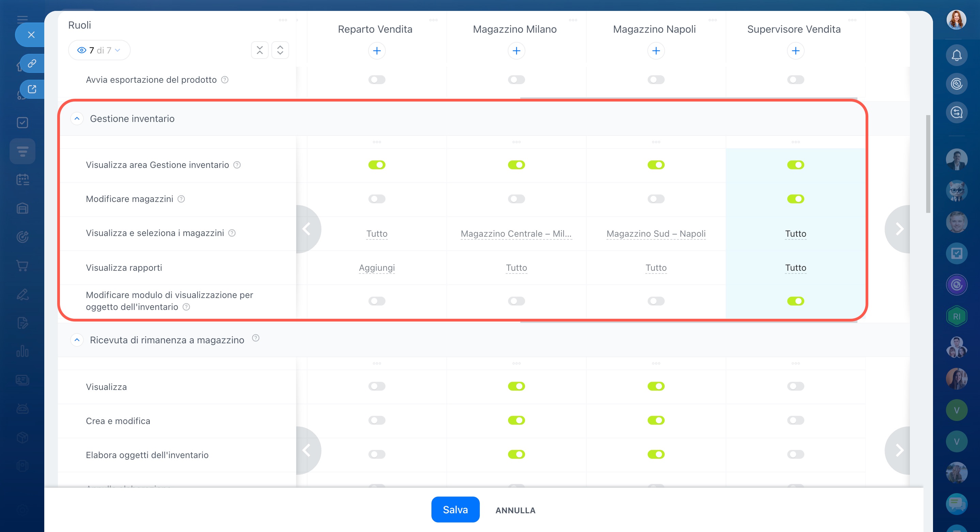The image size is (980, 532).
Task: Click help icon next to Modificare magazzini
Action: pyautogui.click(x=181, y=199)
